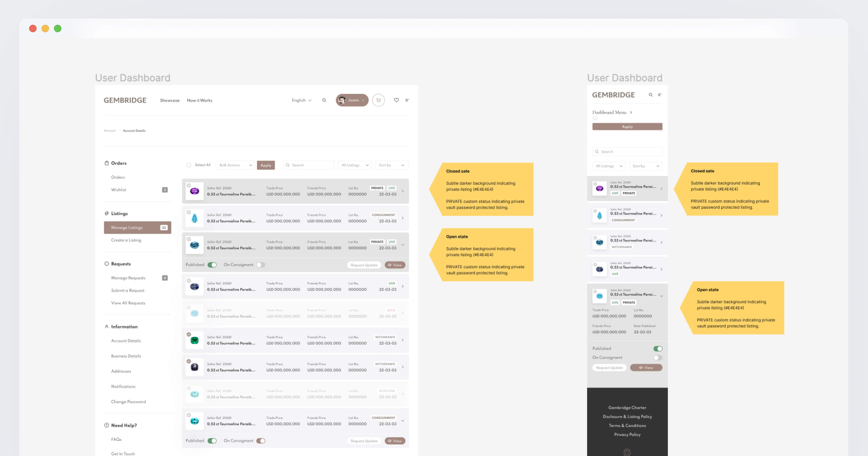Click the green emerald thumbnail in withdrawn listing

coord(194,340)
